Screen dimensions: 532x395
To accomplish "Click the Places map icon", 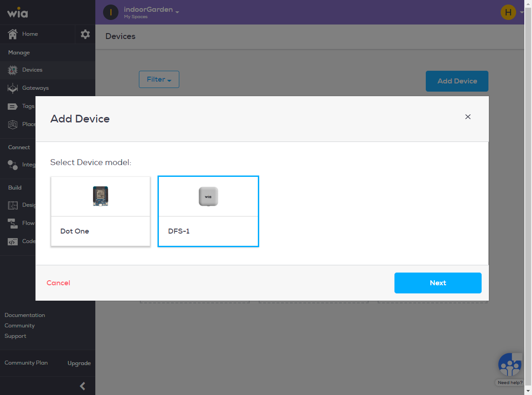I will click(x=13, y=124).
